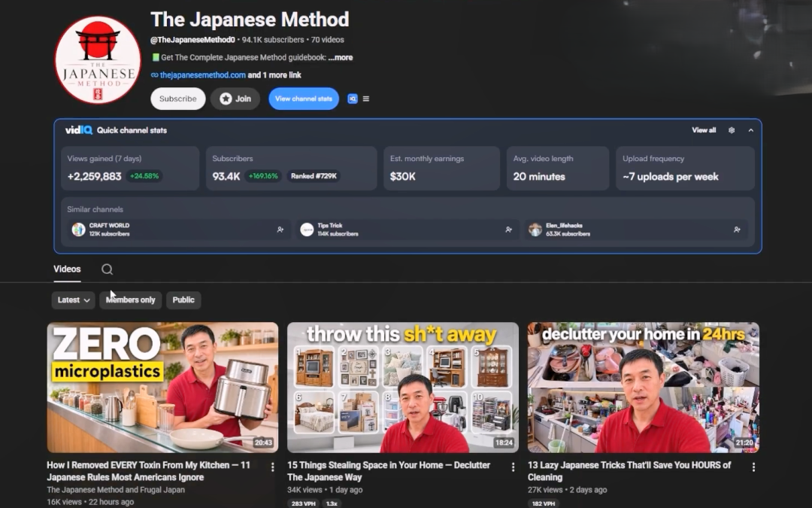Open thejapanesemethod.com link
This screenshot has height=508, width=812.
coord(202,75)
